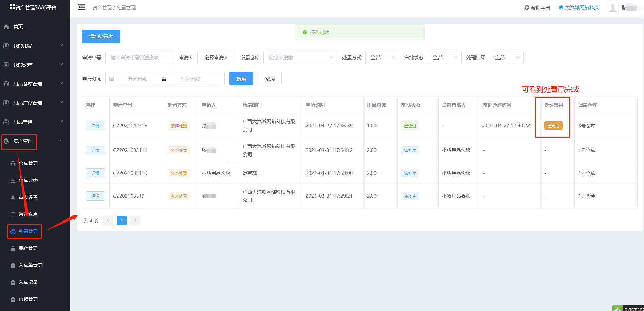Open 详情 for CZ202103319

(95, 196)
